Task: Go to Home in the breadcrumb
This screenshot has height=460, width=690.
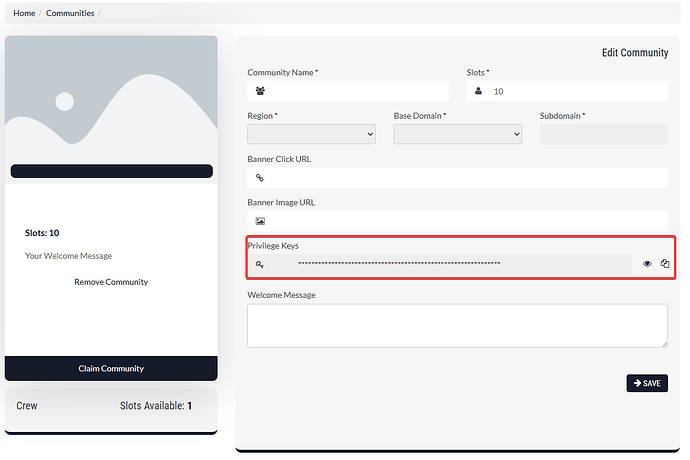Action: click(x=24, y=13)
